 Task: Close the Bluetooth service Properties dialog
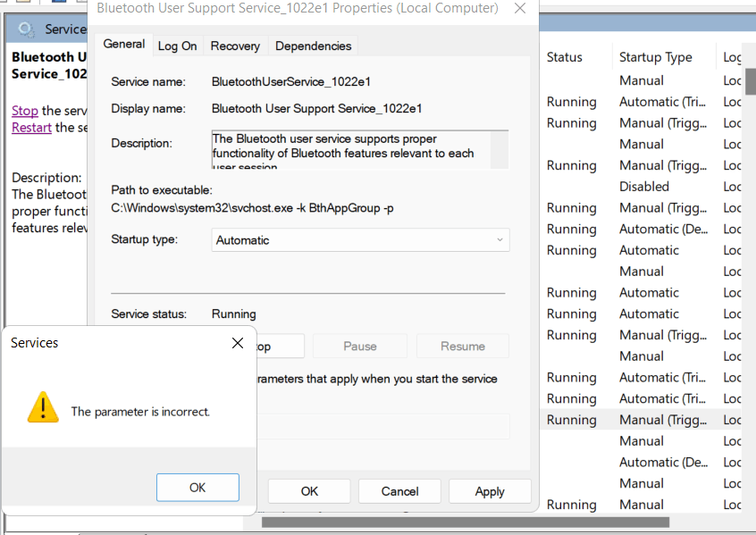[520, 8]
